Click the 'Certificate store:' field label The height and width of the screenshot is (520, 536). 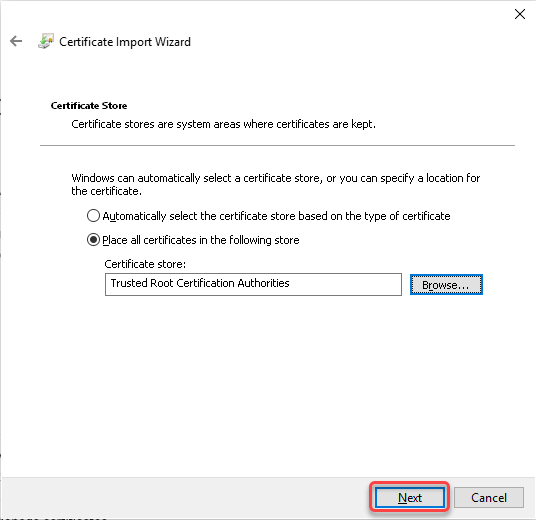coord(145,264)
